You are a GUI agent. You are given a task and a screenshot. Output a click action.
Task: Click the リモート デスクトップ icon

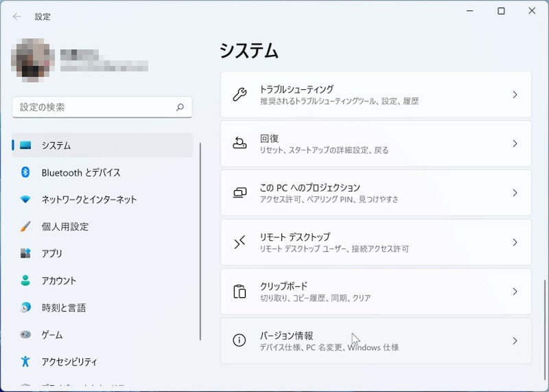click(x=240, y=242)
